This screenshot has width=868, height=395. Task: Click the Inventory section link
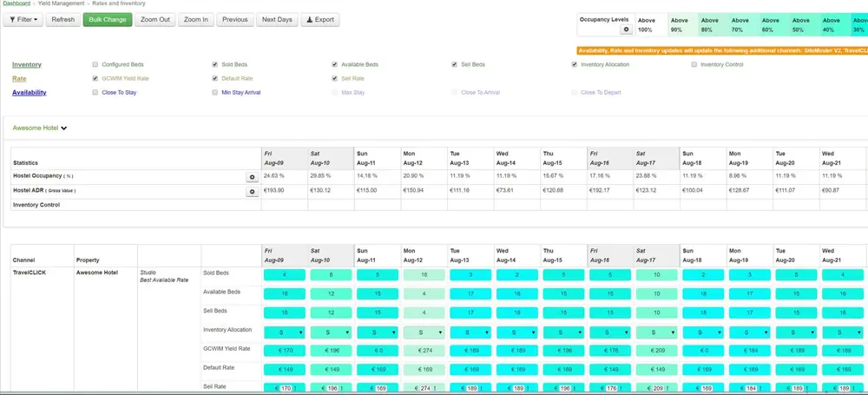point(27,65)
